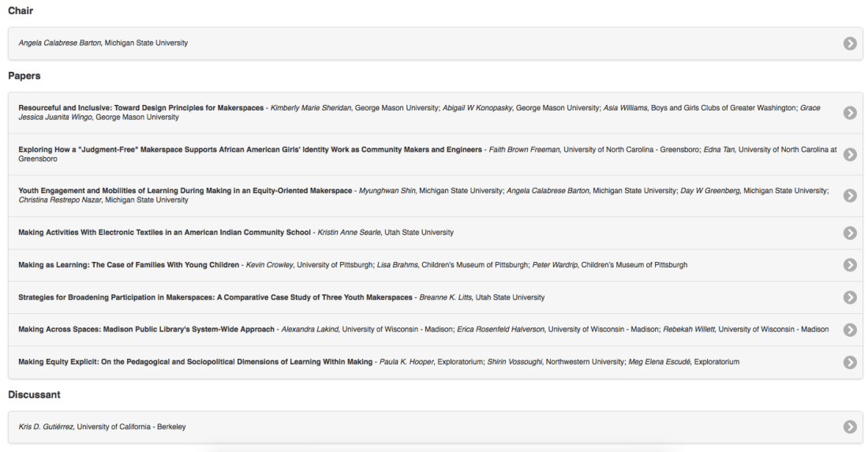The image size is (868, 452).
Task: Click arrow icon for Broadening Participation paper
Action: coord(850,297)
